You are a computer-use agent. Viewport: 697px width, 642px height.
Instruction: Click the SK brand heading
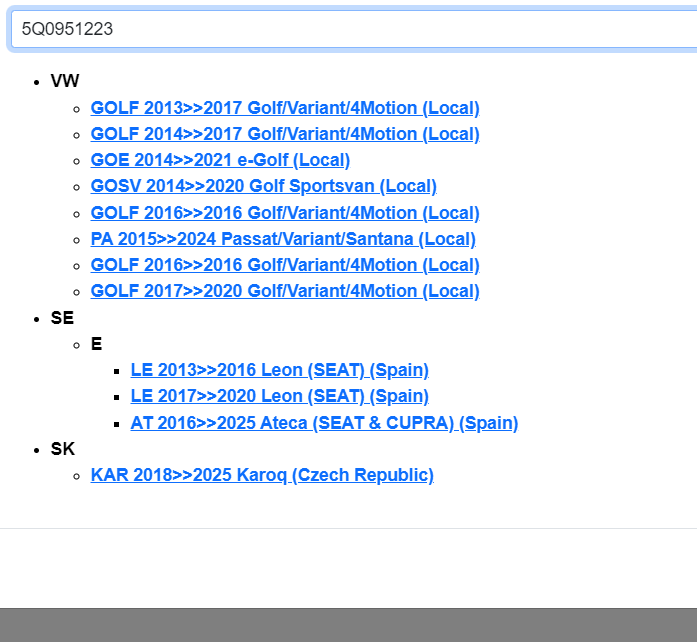click(62, 449)
